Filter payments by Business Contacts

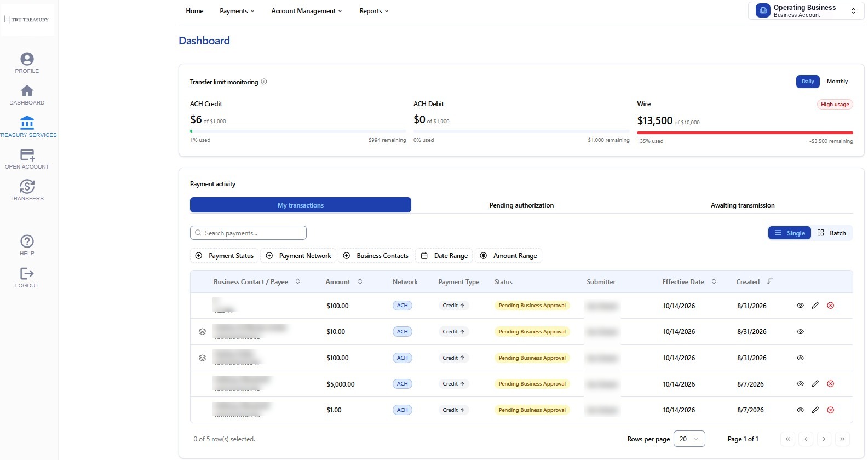(376, 256)
